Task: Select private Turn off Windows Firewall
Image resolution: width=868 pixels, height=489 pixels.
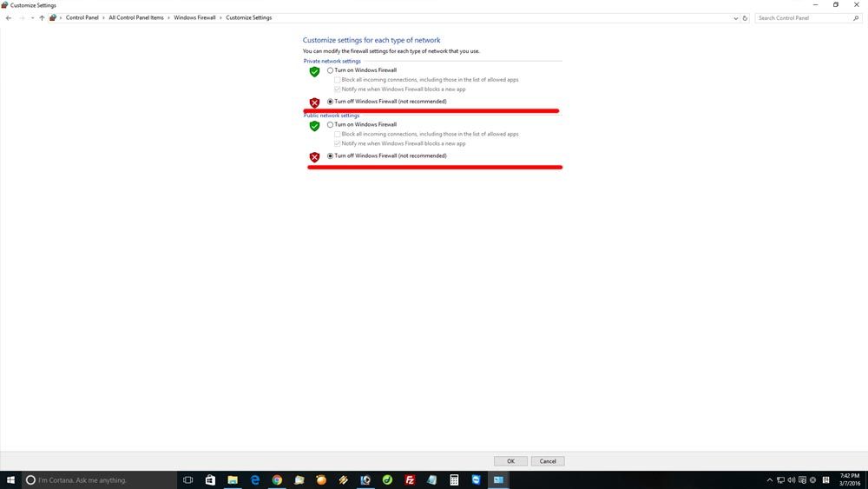Action: tap(331, 102)
